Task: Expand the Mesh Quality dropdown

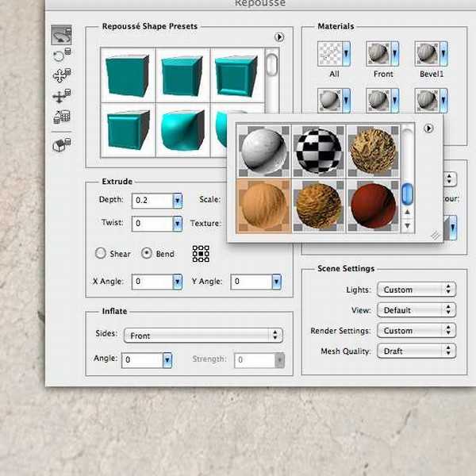Action: (x=416, y=351)
